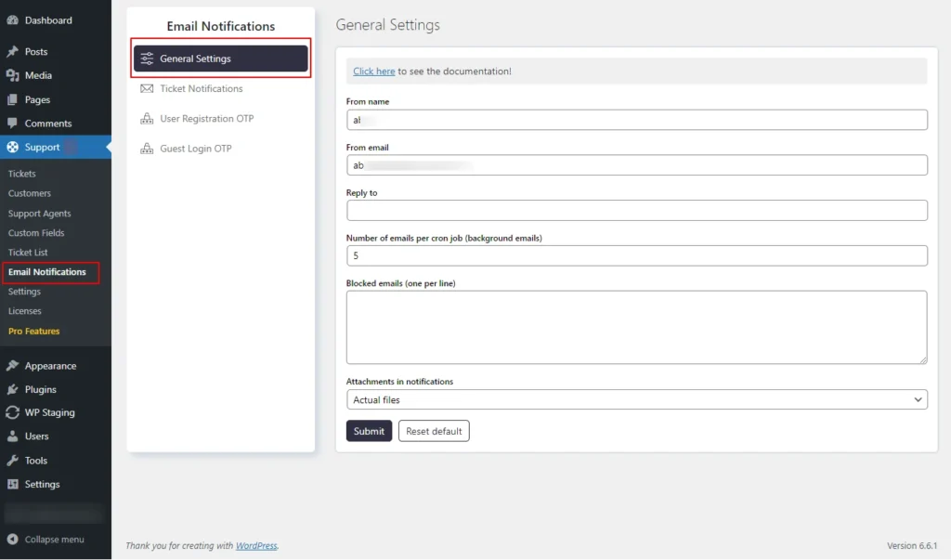Open the documentation via Click here link

(373, 71)
